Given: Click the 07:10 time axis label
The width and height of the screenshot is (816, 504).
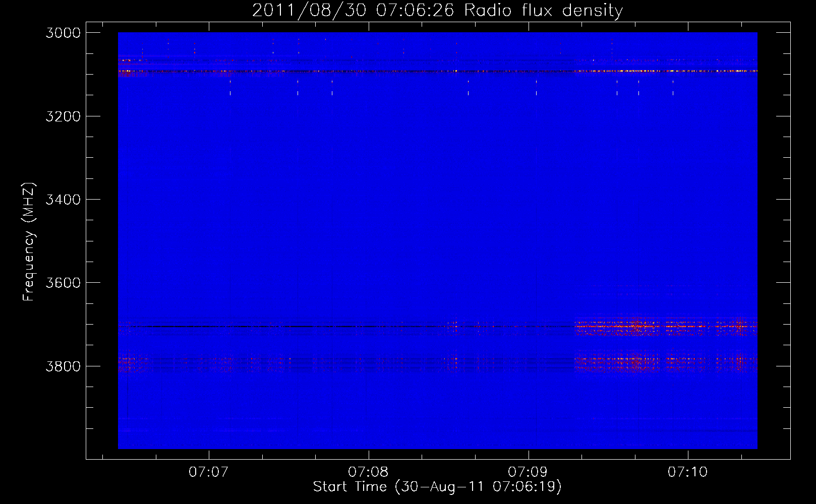Looking at the screenshot, I should (688, 472).
